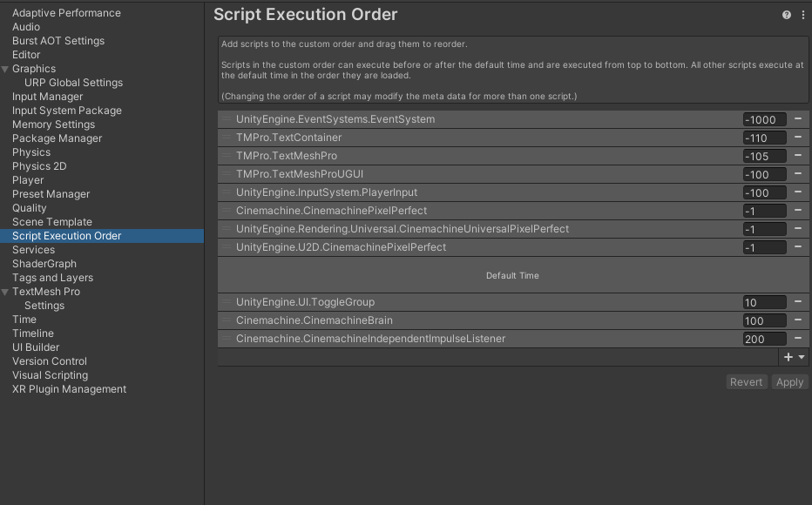Remove the TMPro.TextMeshProUGUI entry with its minus
Image resolution: width=812 pixels, height=505 pixels.
[x=798, y=174]
